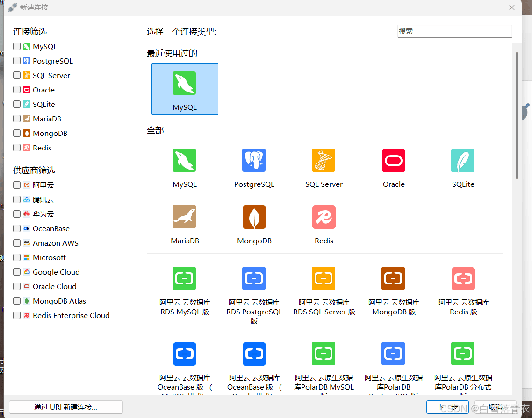
Task: Click the 下一步 button
Action: pos(447,407)
